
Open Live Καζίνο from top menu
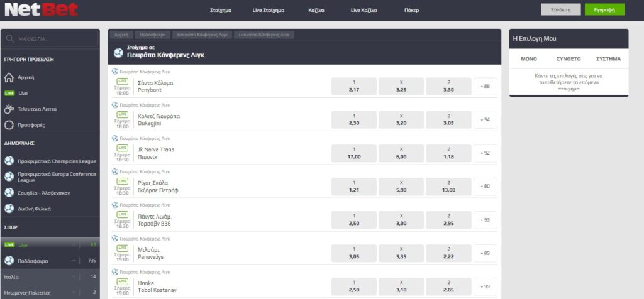(364, 10)
